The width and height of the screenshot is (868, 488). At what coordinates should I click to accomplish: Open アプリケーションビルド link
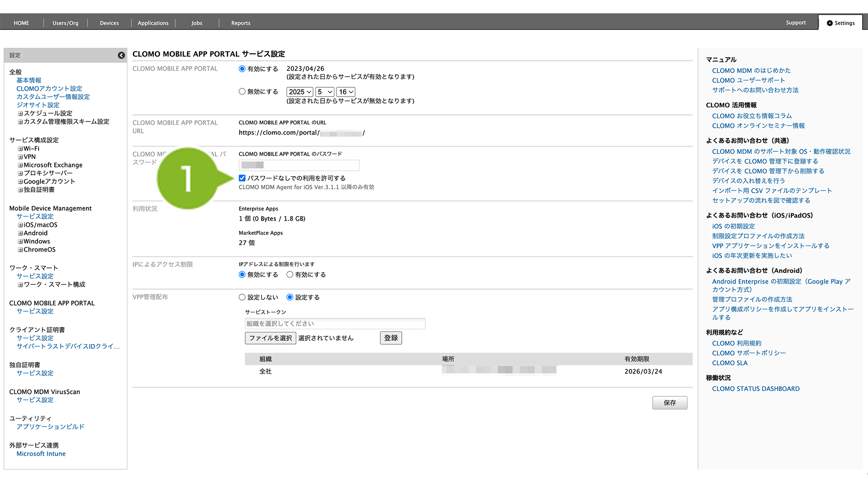click(x=50, y=427)
